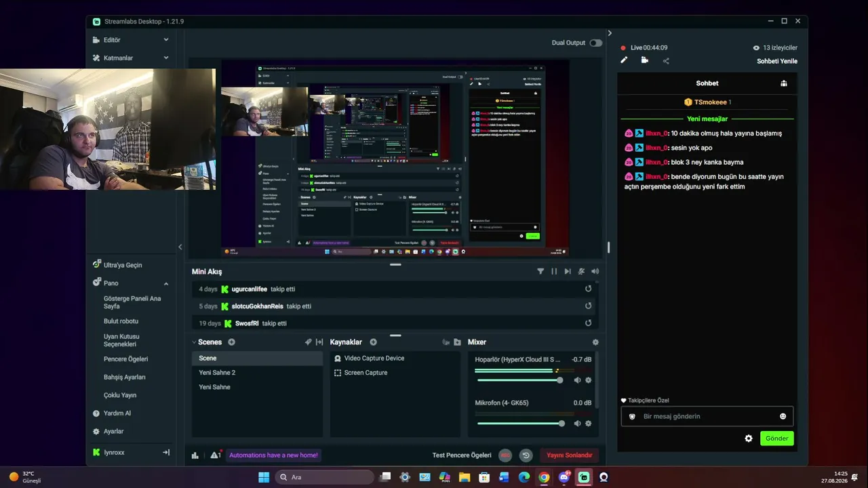Image resolution: width=868 pixels, height=488 pixels.
Task: End the stream with Yayını Sonlandır
Action: pyautogui.click(x=570, y=455)
